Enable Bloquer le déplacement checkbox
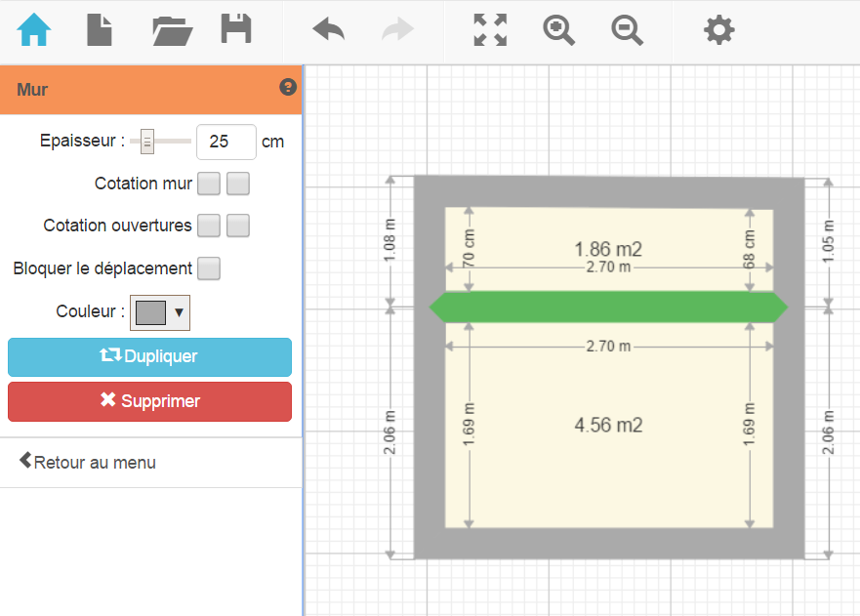The height and width of the screenshot is (616, 860). click(x=209, y=267)
